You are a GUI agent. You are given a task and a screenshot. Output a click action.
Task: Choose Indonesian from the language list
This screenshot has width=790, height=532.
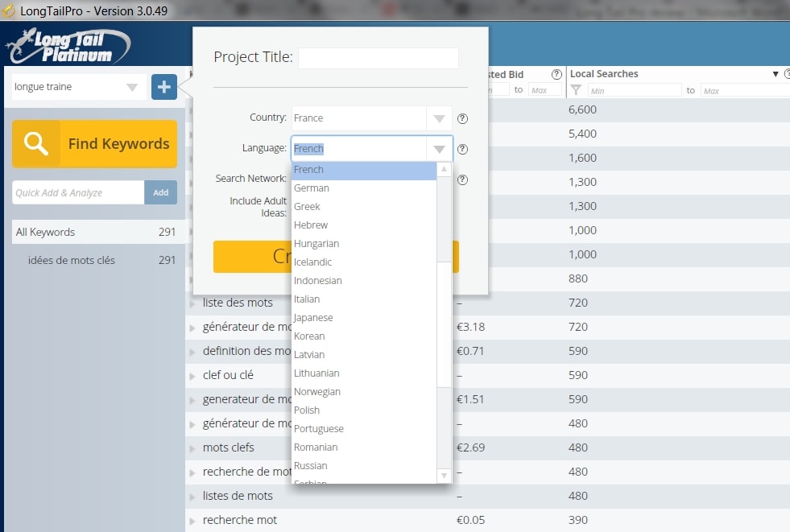(x=364, y=281)
